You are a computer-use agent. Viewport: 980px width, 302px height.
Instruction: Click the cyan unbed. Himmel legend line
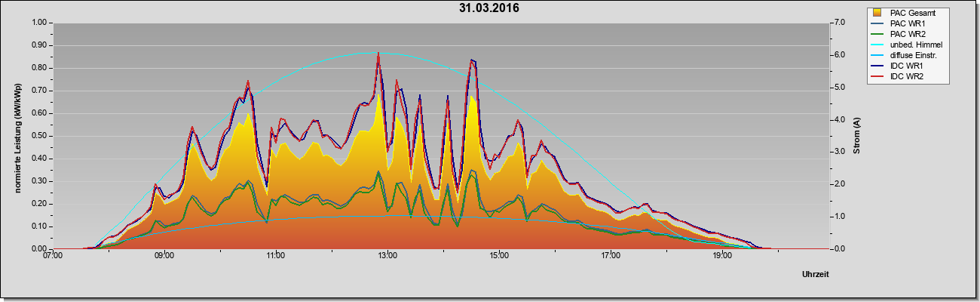click(x=878, y=45)
